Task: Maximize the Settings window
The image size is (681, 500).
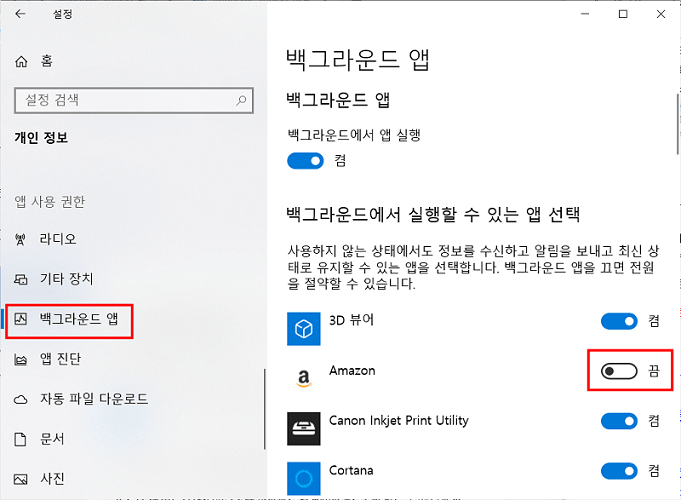Action: pyautogui.click(x=623, y=14)
